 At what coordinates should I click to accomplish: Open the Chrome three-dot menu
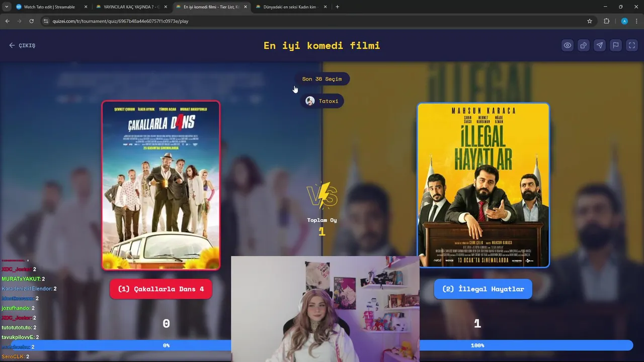637,21
